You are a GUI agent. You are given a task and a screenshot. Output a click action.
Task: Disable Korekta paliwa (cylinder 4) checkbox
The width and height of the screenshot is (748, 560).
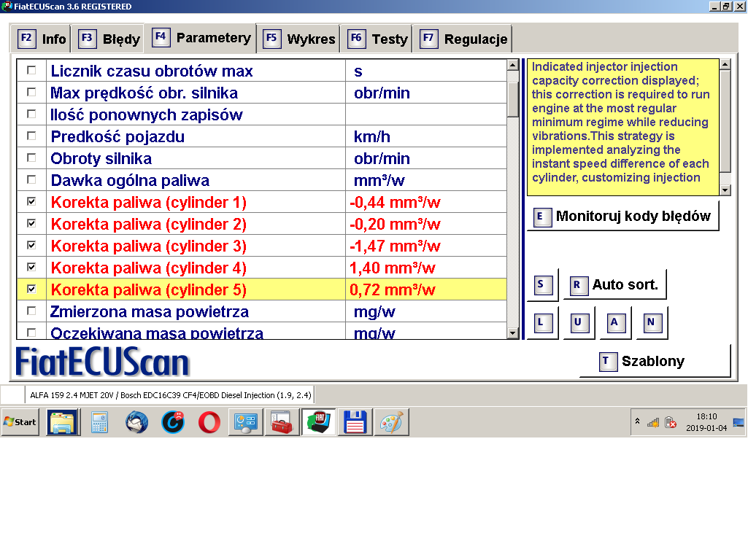coord(31,268)
